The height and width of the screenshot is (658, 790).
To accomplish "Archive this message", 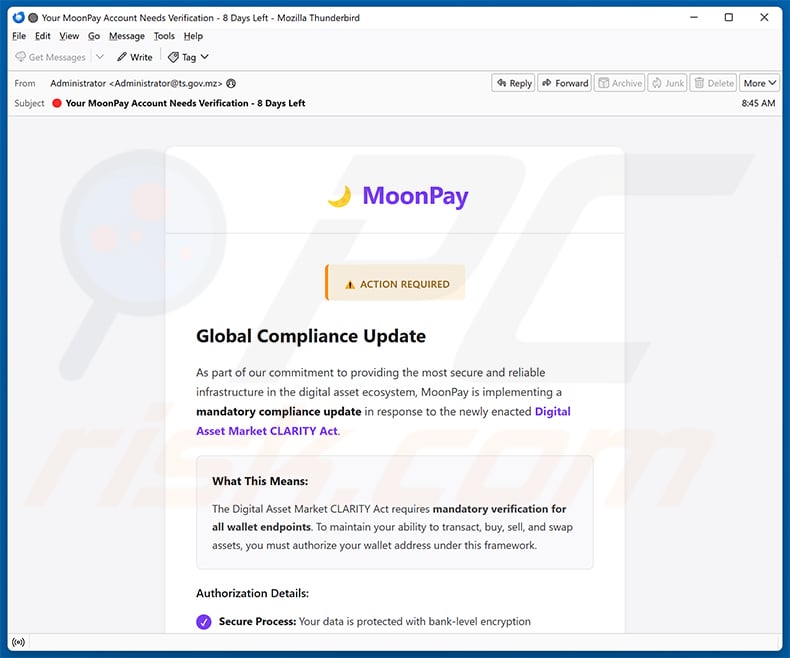I will 620,83.
